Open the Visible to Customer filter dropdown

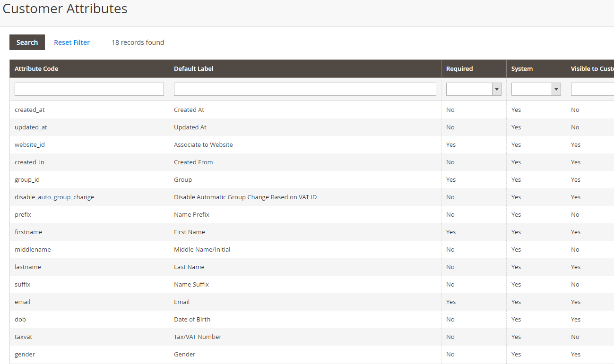(592, 89)
